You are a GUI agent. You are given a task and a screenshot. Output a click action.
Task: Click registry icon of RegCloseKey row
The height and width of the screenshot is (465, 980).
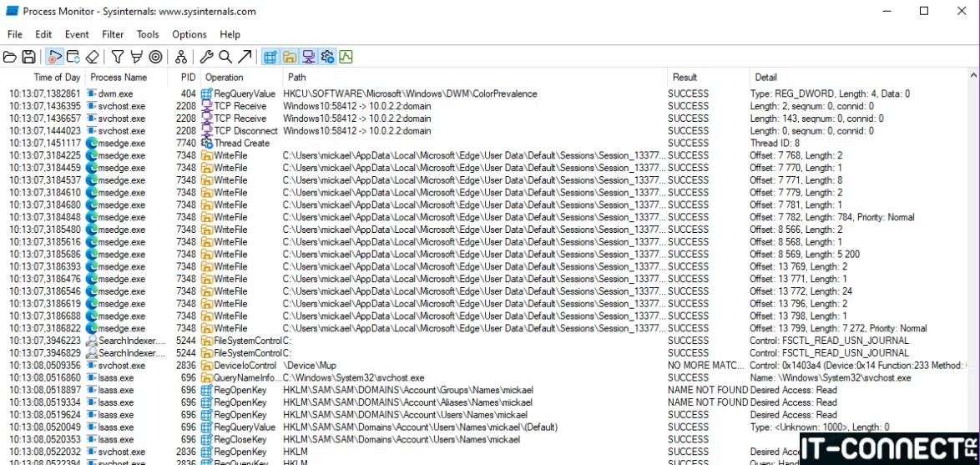[x=207, y=439]
